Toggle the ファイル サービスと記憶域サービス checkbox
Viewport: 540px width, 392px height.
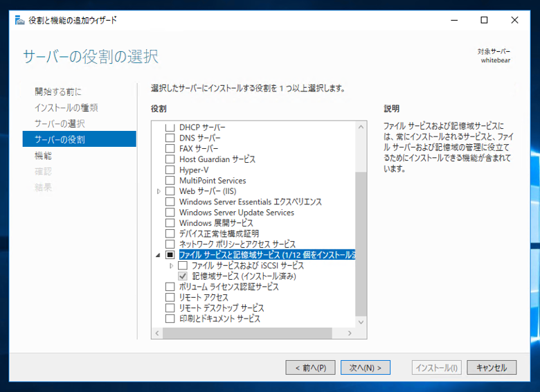click(170, 255)
